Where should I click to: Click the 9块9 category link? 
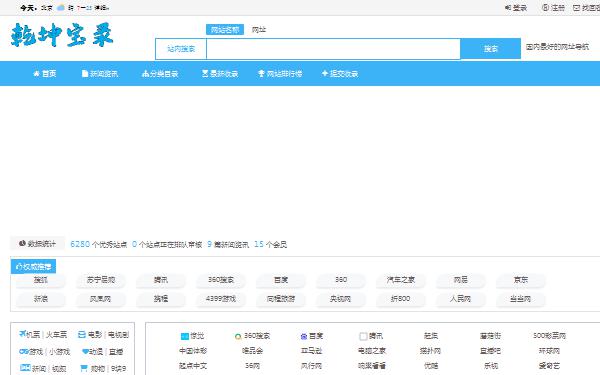118,368
